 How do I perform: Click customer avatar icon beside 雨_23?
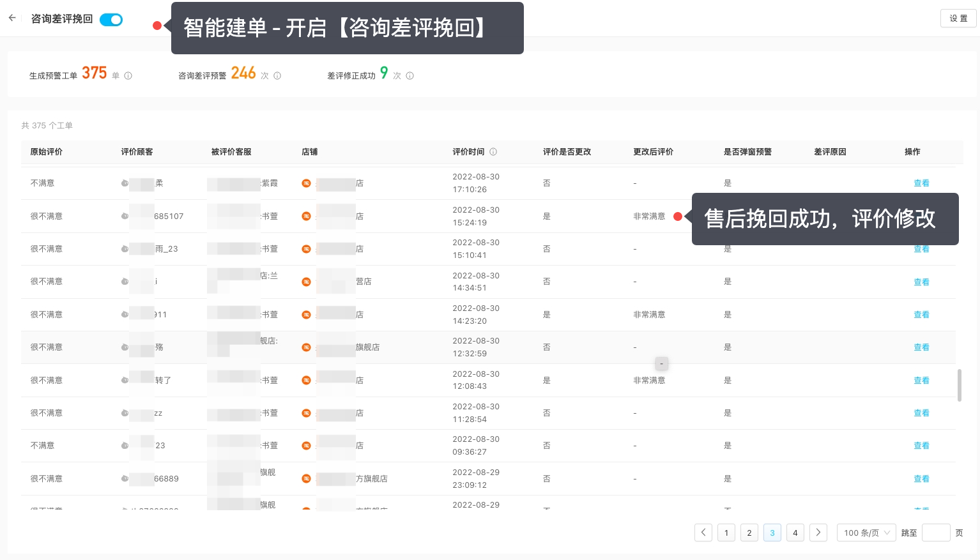(125, 249)
